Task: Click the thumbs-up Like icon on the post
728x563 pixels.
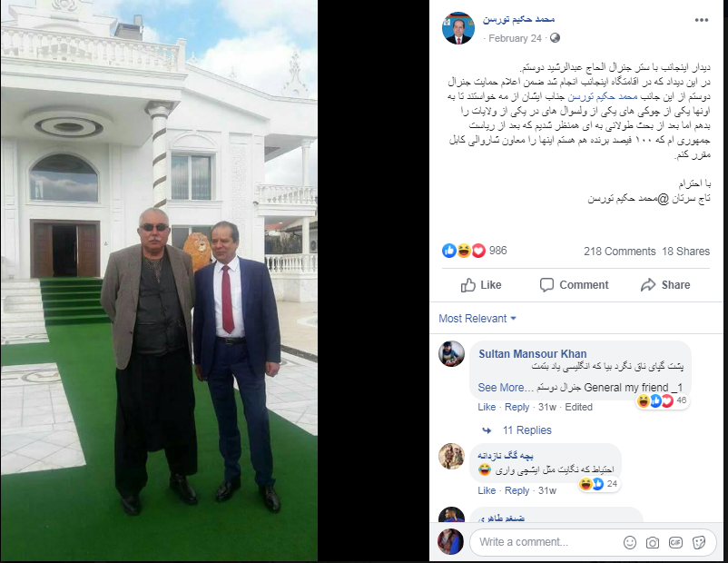Action: click(468, 285)
